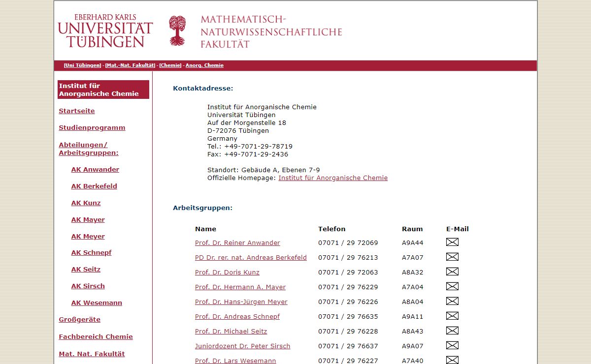
Task: Open AK Anwander group page
Action: (x=95, y=170)
